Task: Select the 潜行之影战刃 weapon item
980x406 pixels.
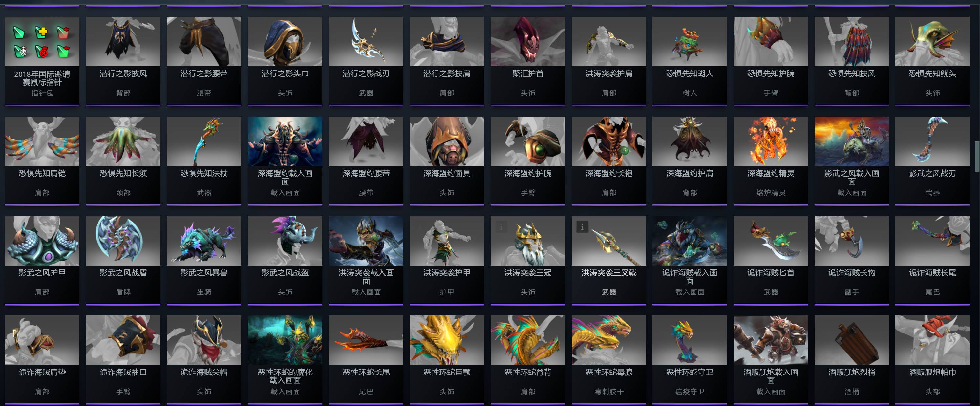Action: pyautogui.click(x=366, y=61)
